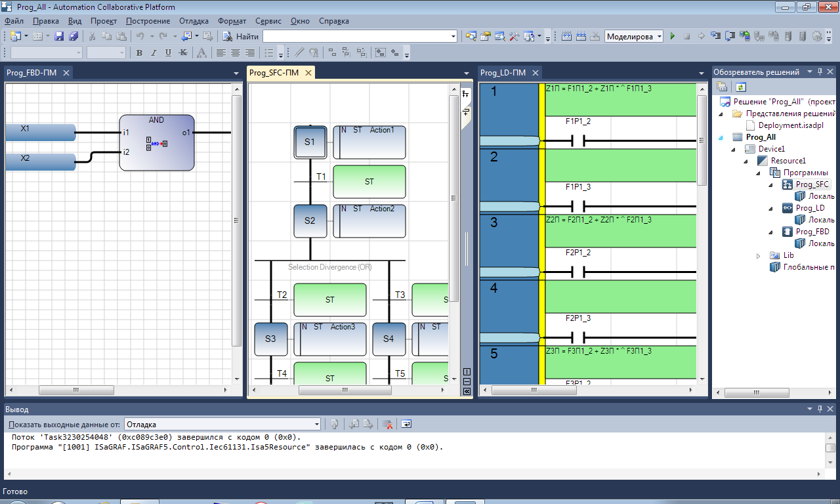Select the AND block in the FBD editor
840x504 pixels.
156,142
